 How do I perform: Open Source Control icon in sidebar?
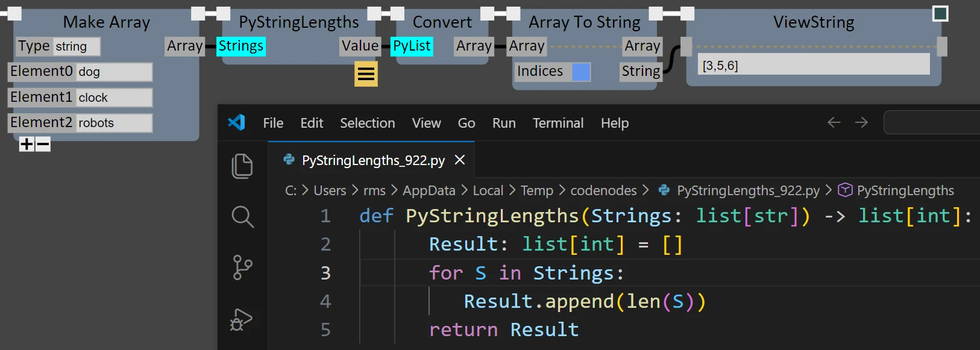242,267
